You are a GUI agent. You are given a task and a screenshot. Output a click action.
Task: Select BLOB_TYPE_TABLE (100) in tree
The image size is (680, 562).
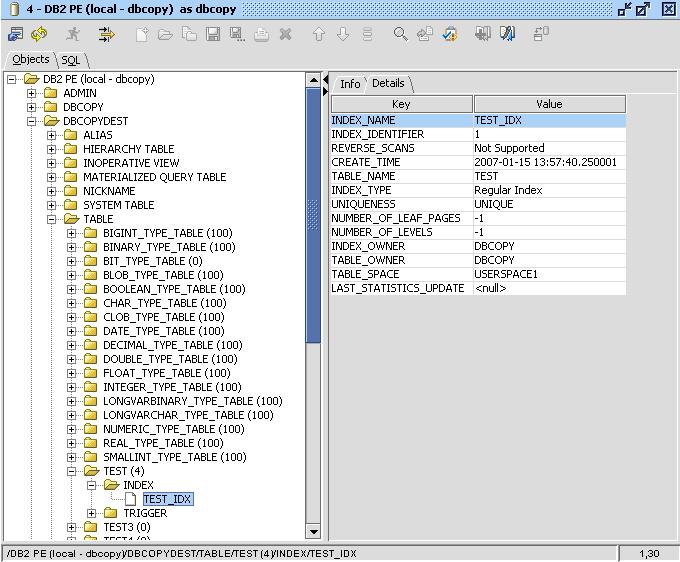[x=163, y=275]
